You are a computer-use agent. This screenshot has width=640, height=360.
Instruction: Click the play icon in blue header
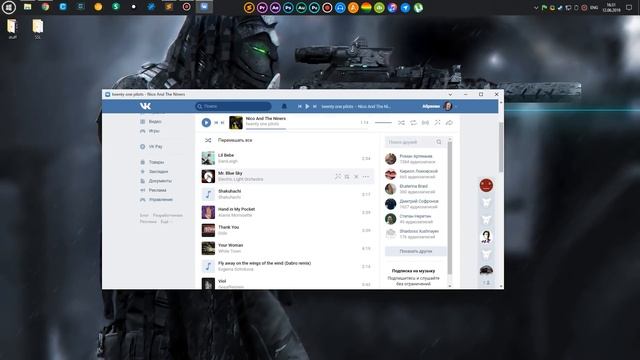point(307,106)
